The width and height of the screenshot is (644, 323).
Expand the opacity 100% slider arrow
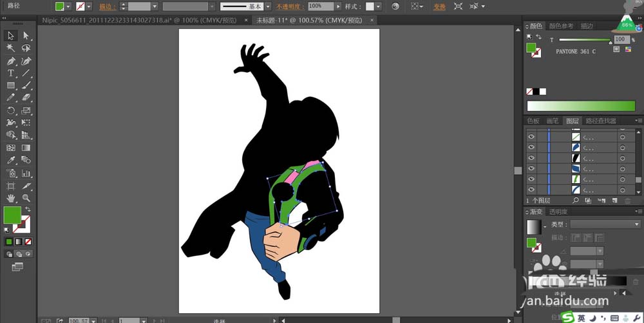pyautogui.click(x=338, y=6)
